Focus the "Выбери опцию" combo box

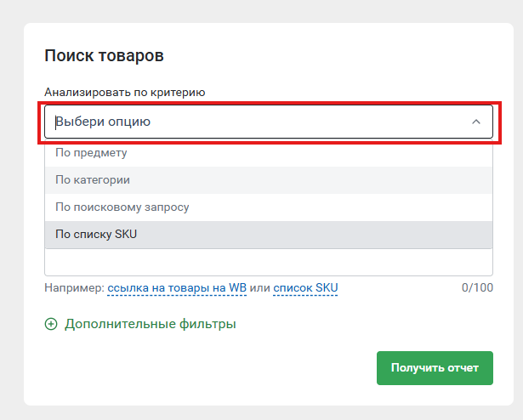269,122
